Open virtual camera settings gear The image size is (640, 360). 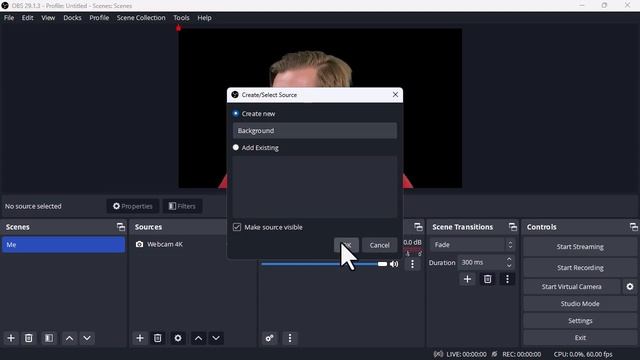630,287
